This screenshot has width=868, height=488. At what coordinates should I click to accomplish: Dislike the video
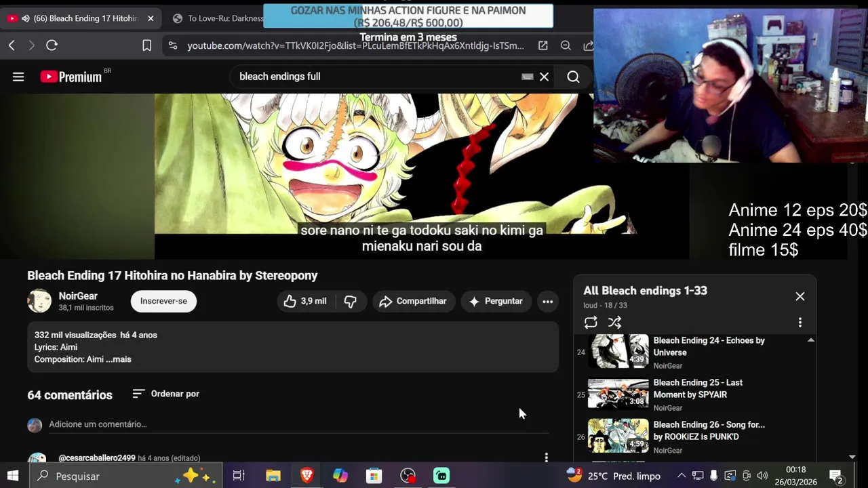pos(350,301)
